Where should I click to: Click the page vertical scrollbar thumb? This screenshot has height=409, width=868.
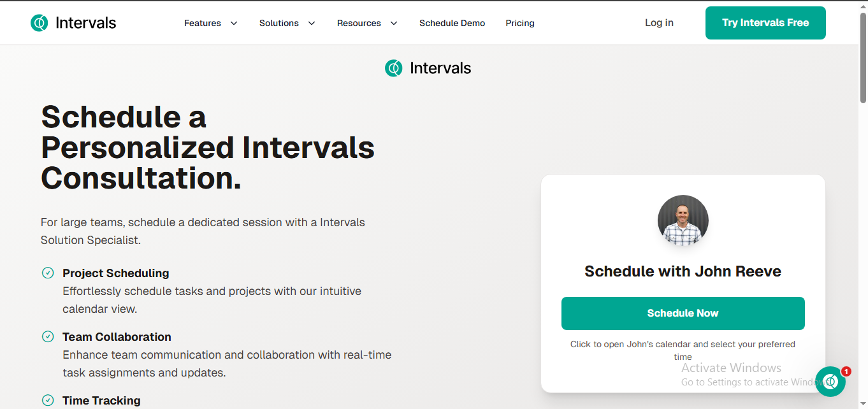tap(863, 57)
